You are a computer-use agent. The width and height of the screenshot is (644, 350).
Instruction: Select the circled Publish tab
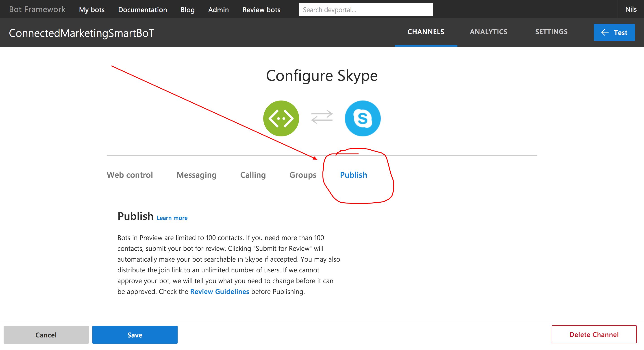(353, 175)
